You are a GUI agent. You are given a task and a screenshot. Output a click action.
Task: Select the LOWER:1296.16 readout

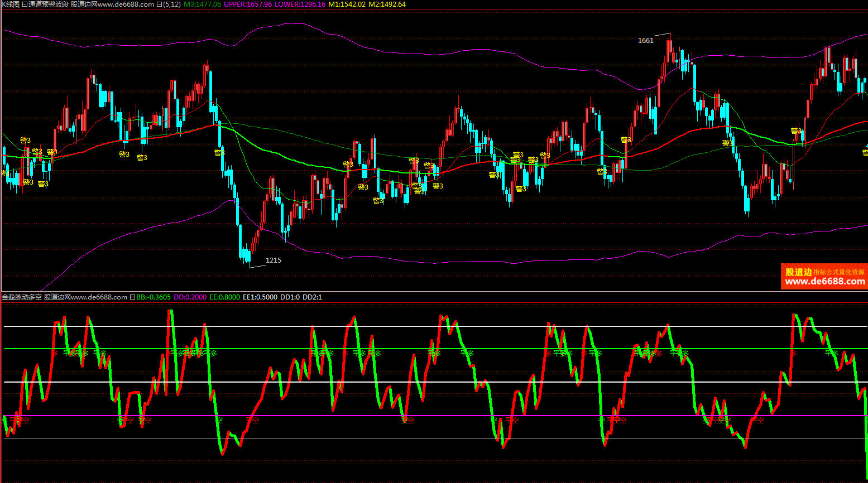point(301,4)
